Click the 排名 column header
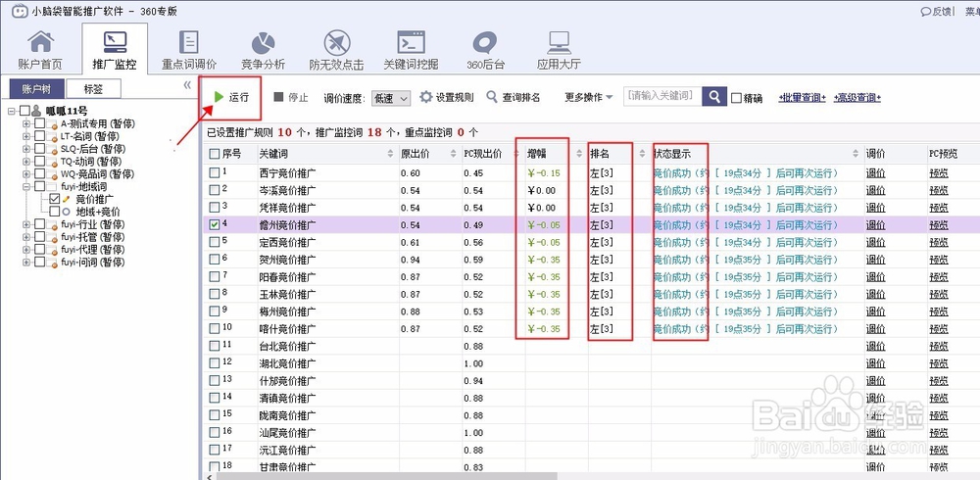This screenshot has width=980, height=480. [600, 154]
